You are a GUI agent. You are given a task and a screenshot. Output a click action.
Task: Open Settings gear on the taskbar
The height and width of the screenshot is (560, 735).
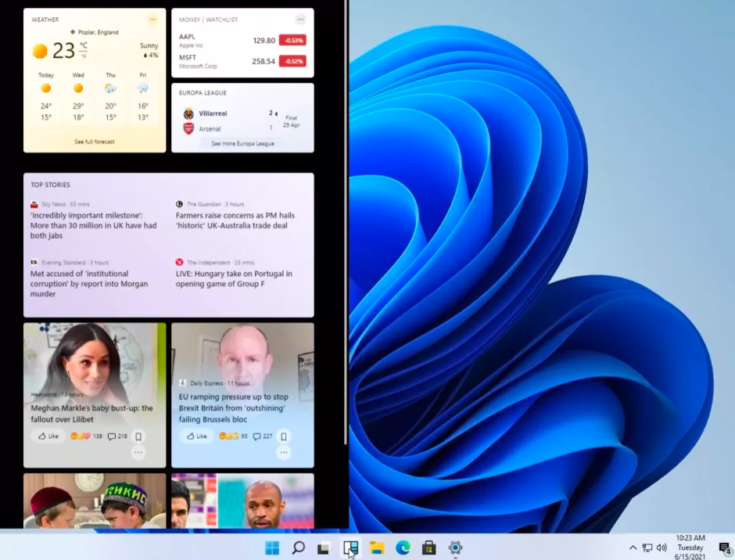point(455,547)
